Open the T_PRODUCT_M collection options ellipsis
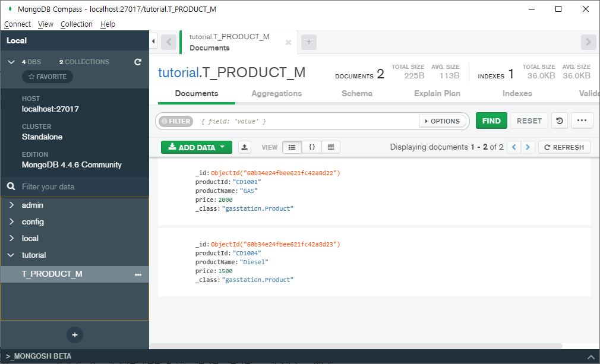This screenshot has width=600, height=364. (x=138, y=274)
